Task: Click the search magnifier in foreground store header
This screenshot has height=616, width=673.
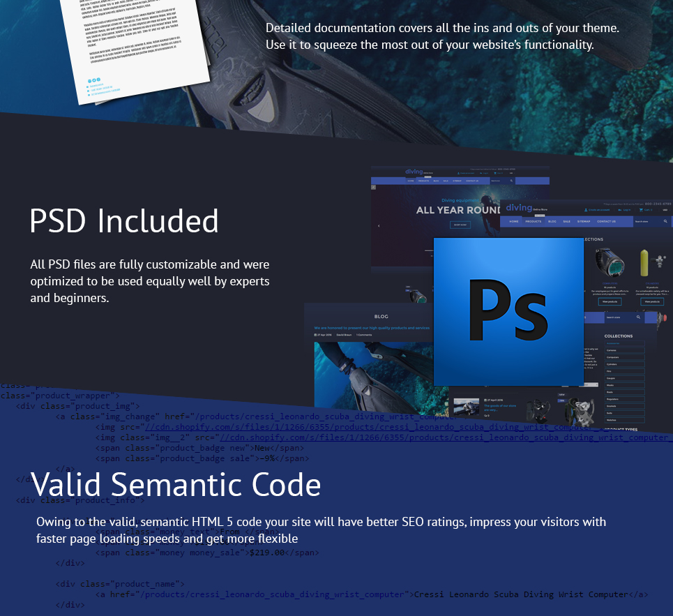Action: [665, 222]
